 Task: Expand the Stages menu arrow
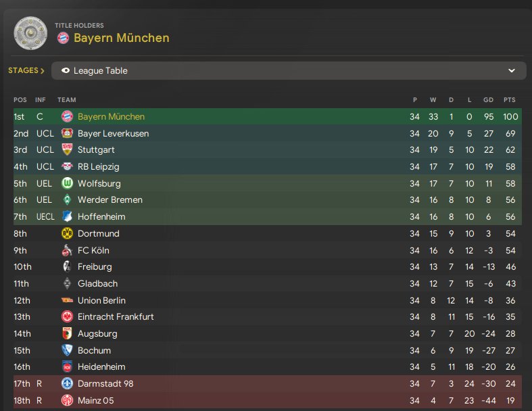tap(43, 70)
